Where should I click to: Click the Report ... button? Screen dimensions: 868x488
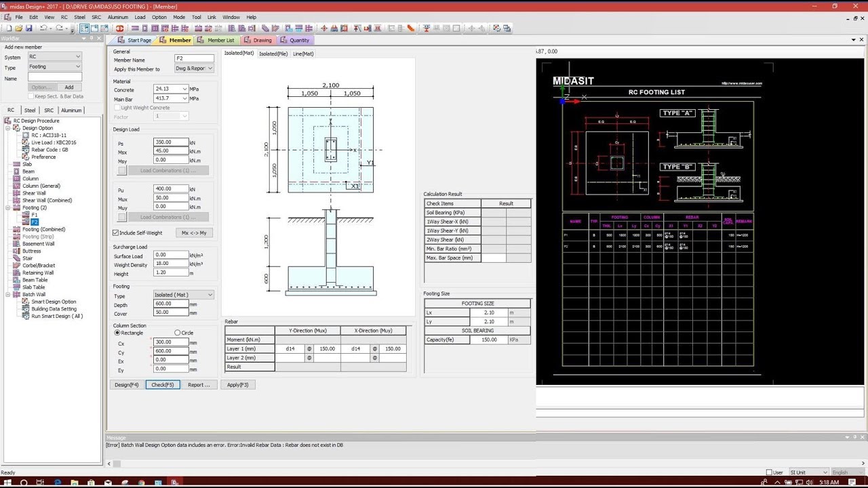[199, 385]
